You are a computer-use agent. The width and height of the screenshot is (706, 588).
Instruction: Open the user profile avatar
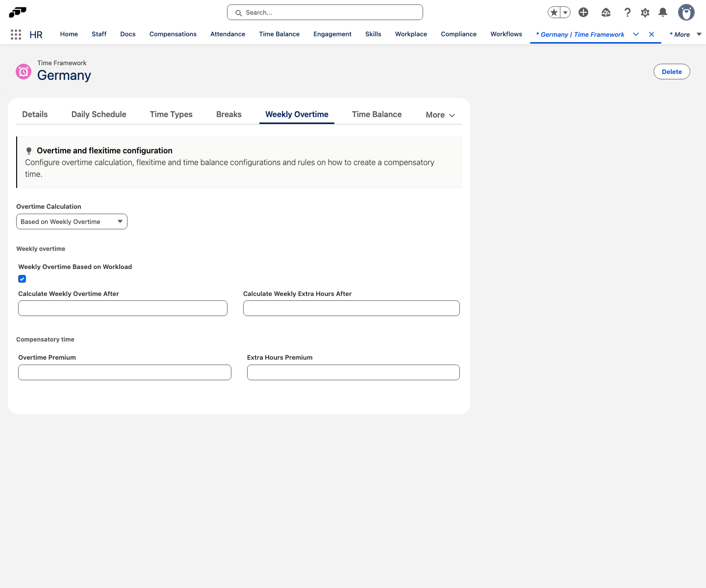pyautogui.click(x=686, y=12)
